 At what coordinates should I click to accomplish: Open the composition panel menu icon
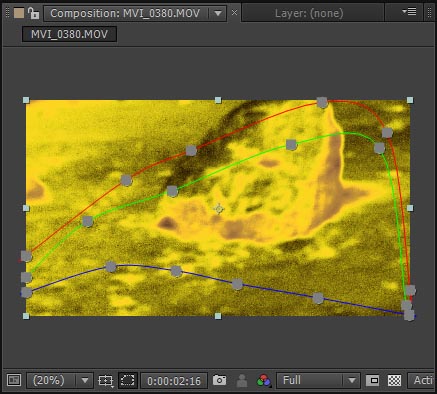pos(409,12)
